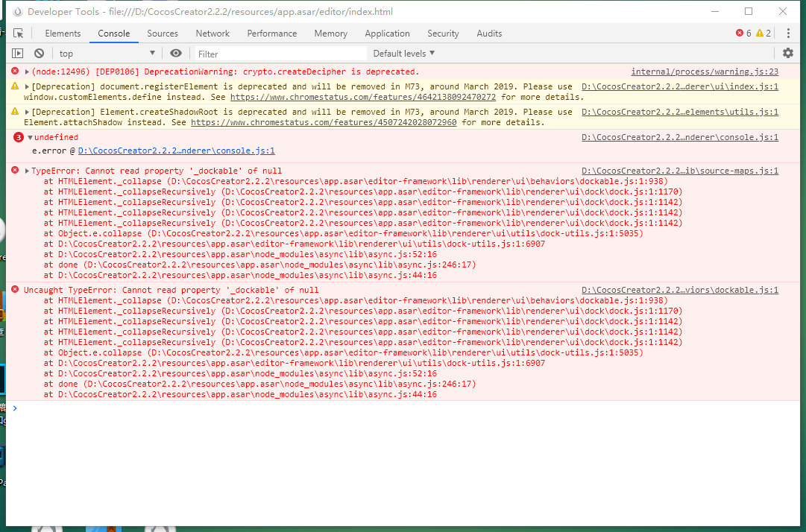
Task: Open the Application tab
Action: (387, 34)
